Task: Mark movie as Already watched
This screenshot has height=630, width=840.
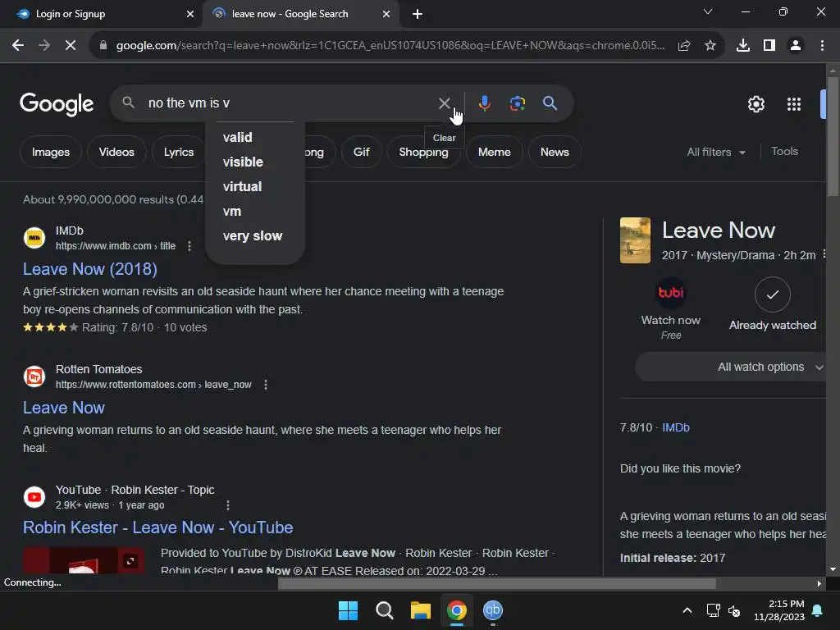Action: (x=772, y=304)
